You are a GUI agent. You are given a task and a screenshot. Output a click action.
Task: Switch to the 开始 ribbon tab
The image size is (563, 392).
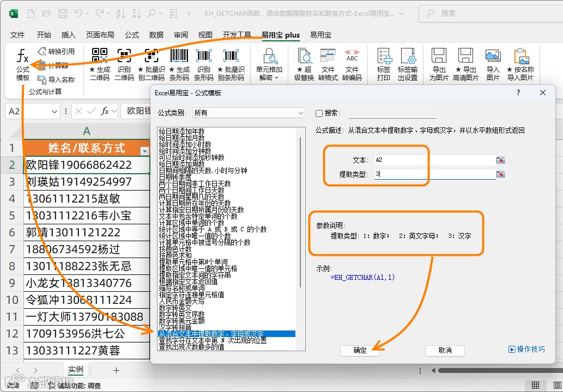44,35
